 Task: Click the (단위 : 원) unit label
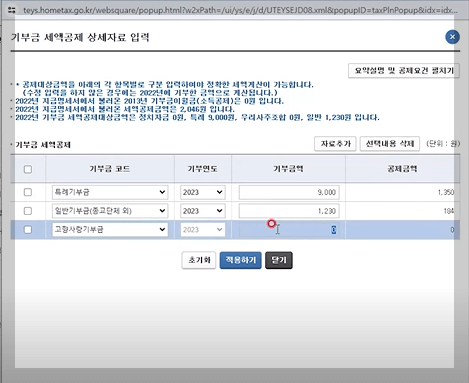click(443, 144)
